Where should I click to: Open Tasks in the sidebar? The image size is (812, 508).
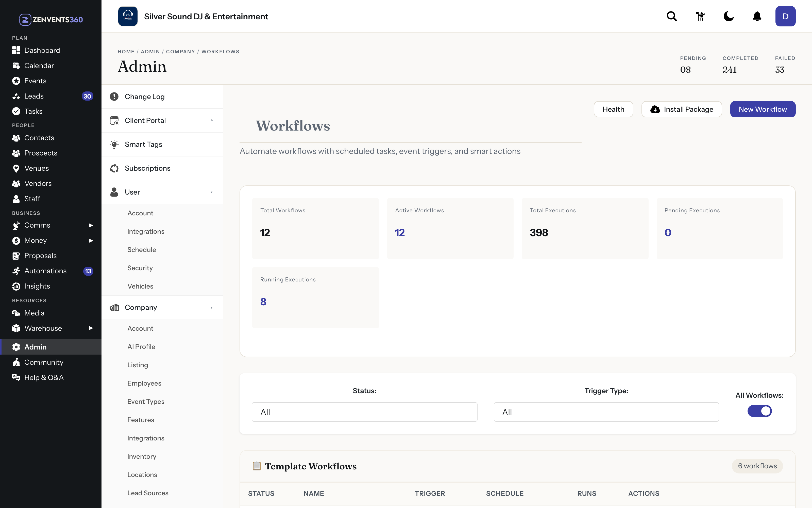[51, 111]
